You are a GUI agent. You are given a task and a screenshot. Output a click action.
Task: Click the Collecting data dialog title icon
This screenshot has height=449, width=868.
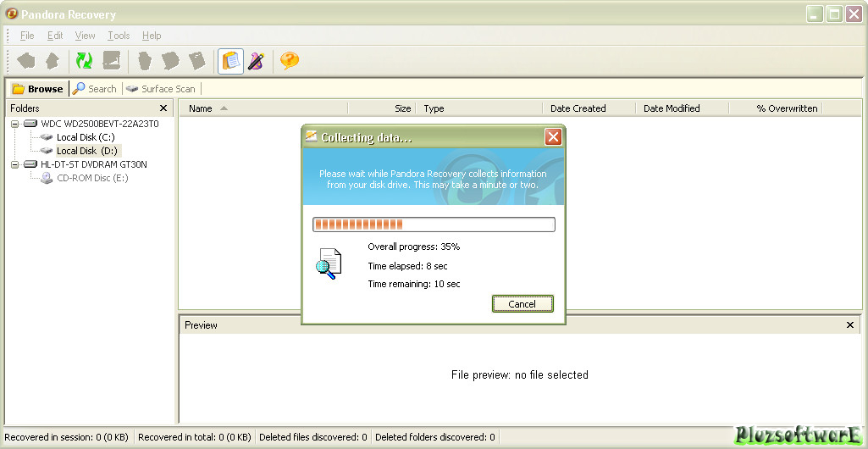(x=312, y=136)
